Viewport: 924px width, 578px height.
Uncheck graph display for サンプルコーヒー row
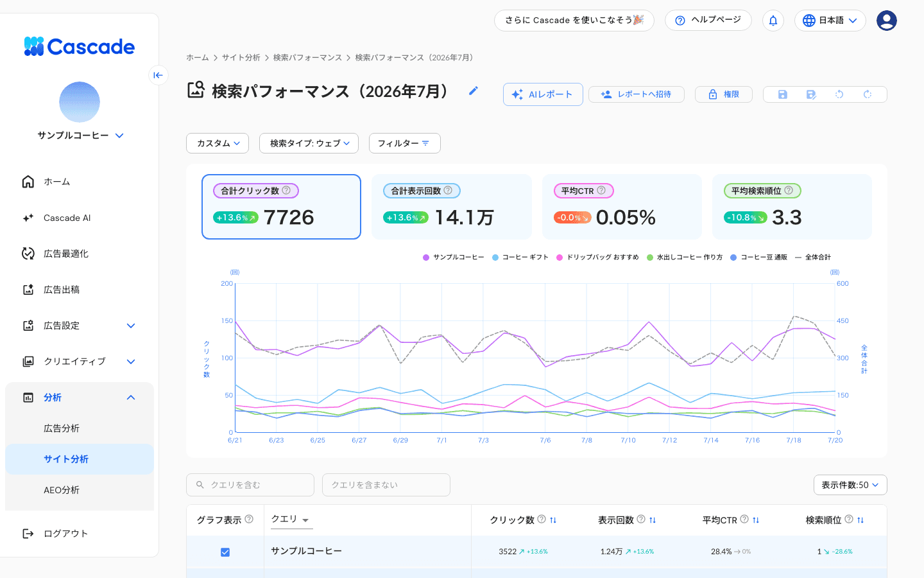pyautogui.click(x=225, y=552)
